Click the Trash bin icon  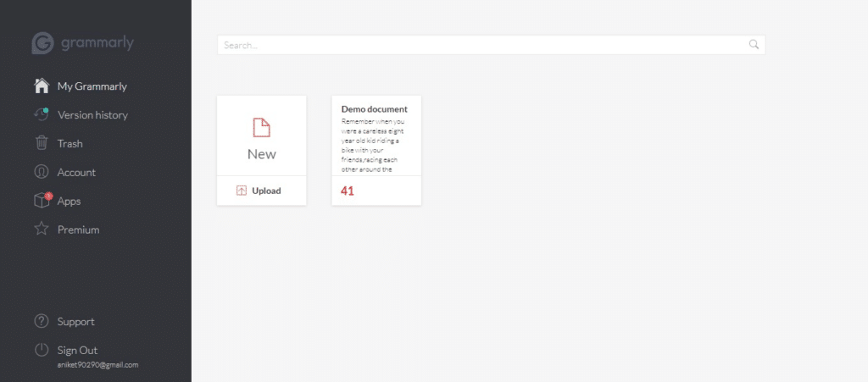pyautogui.click(x=42, y=142)
